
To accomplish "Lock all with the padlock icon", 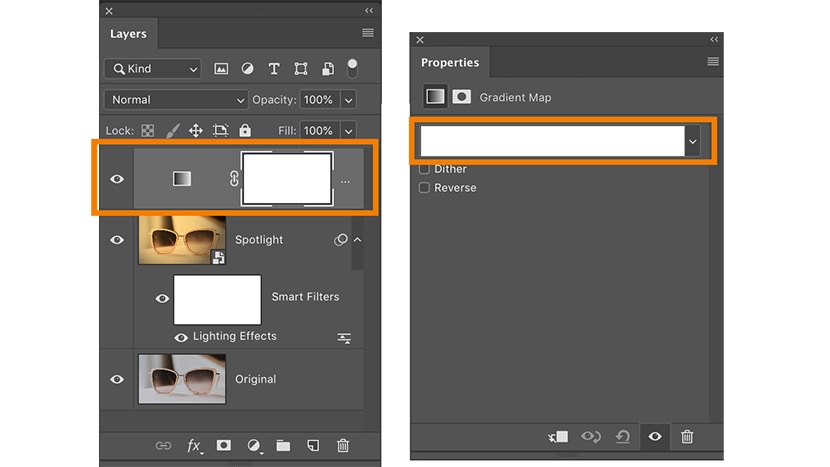I will coord(245,131).
